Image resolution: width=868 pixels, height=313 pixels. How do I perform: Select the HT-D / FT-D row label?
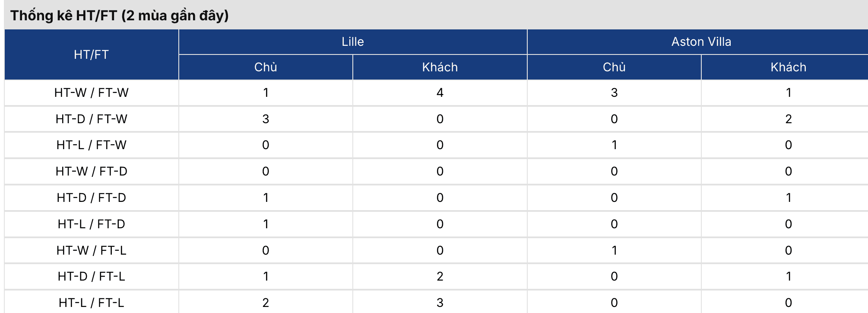(x=91, y=198)
